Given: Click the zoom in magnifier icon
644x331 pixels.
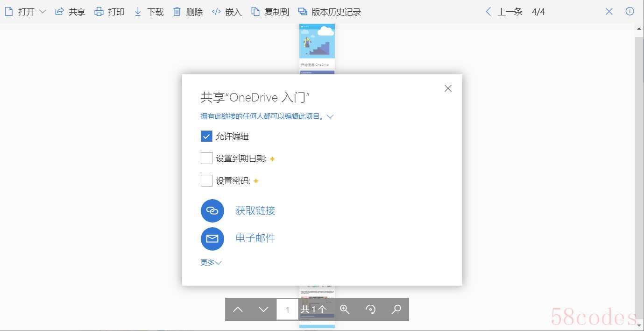Looking at the screenshot, I should click(345, 309).
